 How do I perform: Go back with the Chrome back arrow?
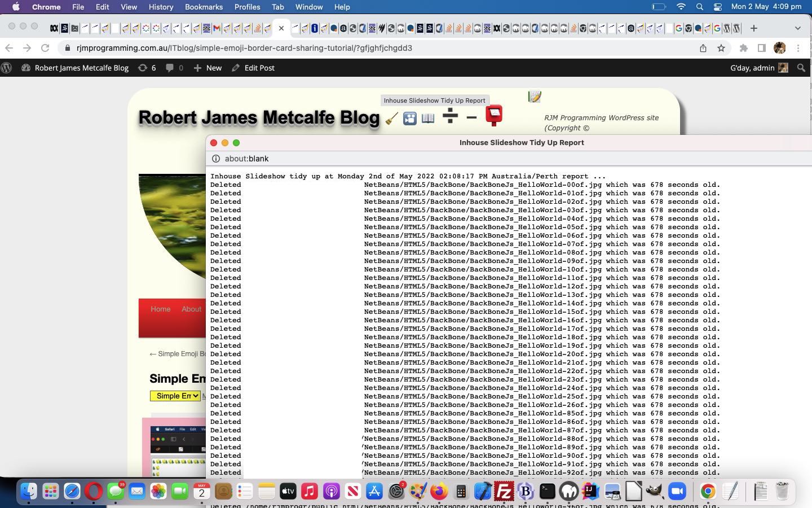[9, 48]
